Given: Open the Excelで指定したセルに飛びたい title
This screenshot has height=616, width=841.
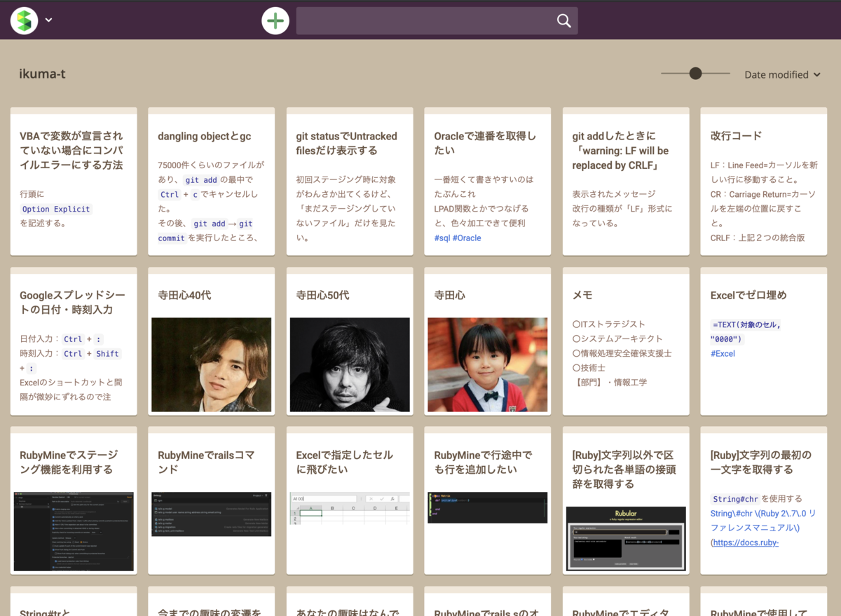Looking at the screenshot, I should (345, 463).
